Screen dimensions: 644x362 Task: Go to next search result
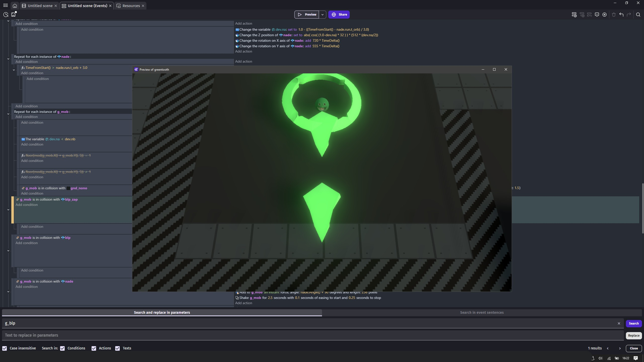[620, 348]
